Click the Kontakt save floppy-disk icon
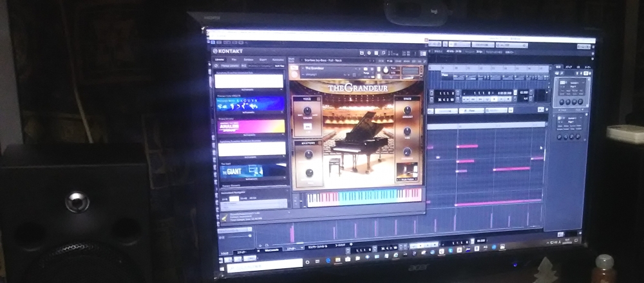Viewport: 644px width, 283px height. click(362, 53)
